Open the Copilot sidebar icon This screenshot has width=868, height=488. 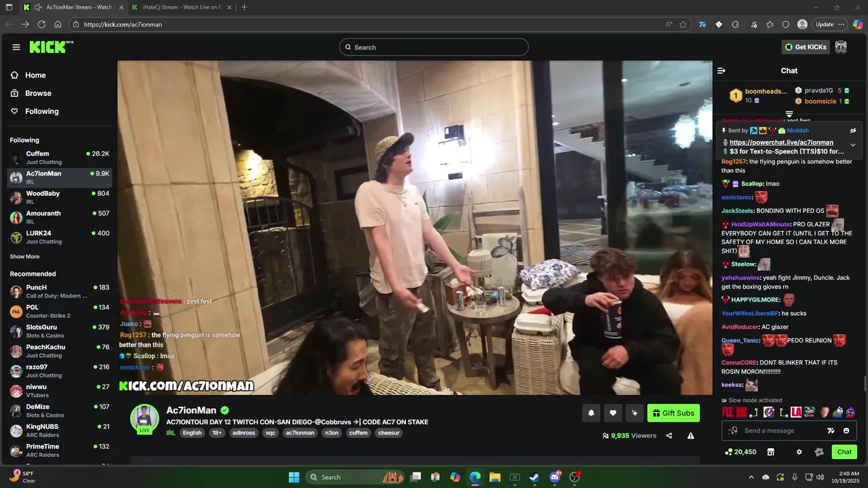pyautogui.click(x=858, y=24)
